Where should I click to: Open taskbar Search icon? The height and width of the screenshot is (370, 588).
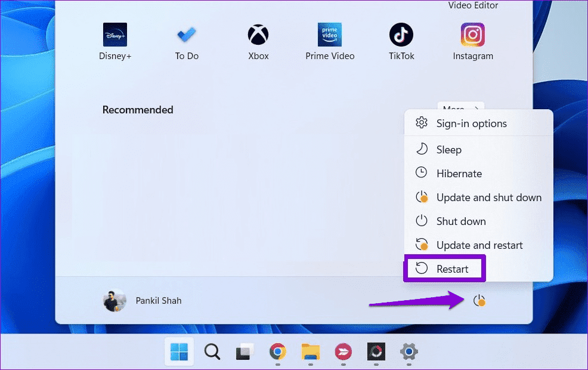point(212,351)
